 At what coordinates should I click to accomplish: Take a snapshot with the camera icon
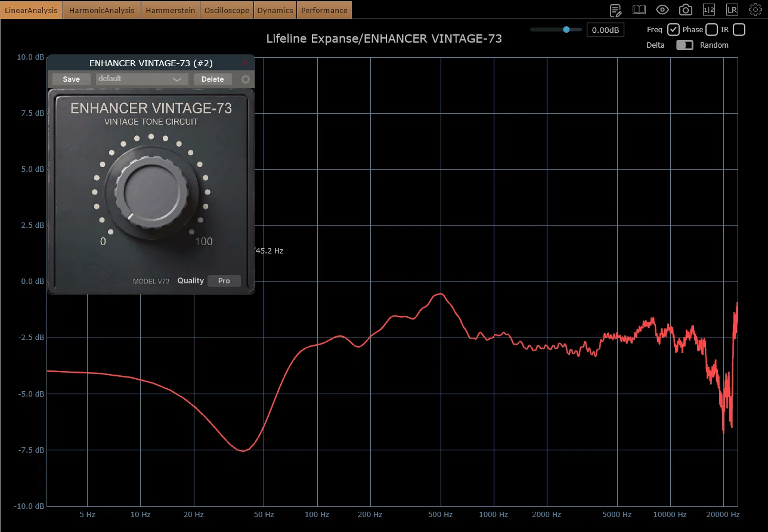pos(686,10)
